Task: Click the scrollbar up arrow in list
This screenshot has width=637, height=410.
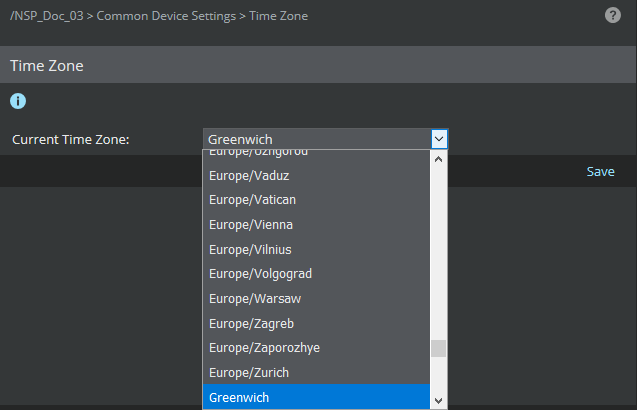Action: [438, 159]
